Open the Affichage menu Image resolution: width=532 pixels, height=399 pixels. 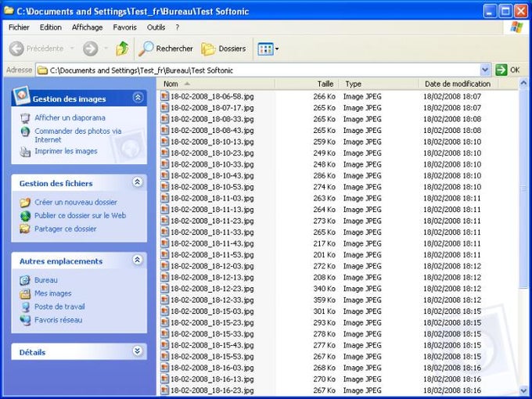tap(87, 27)
